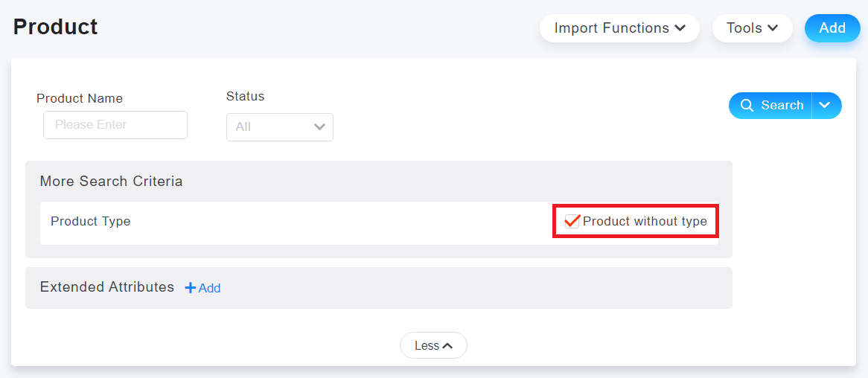Open the Status dropdown showing All
868x378 pixels.
pyautogui.click(x=280, y=127)
